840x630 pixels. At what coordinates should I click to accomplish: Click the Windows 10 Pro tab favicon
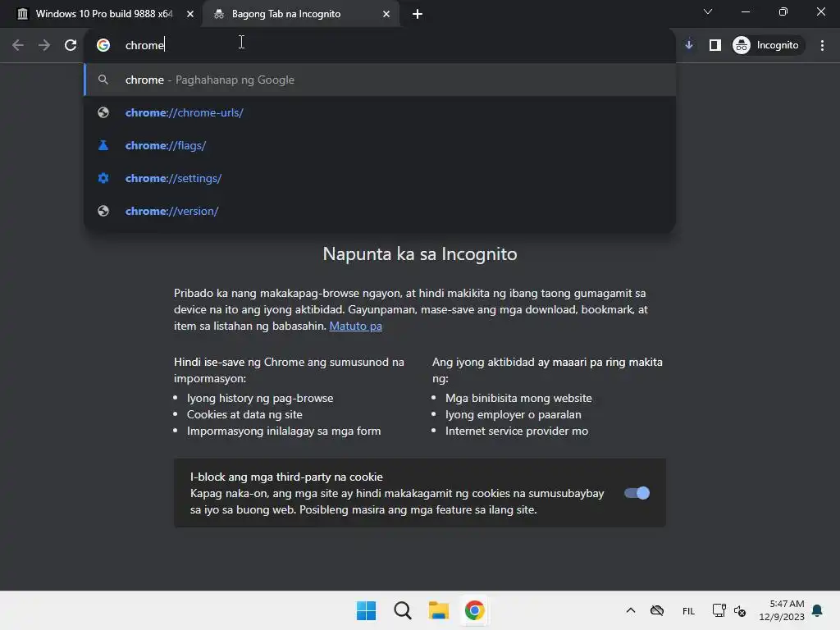pyautogui.click(x=22, y=14)
